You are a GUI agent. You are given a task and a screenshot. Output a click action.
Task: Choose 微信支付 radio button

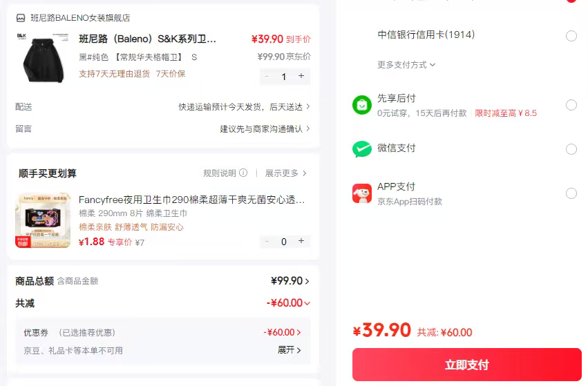point(571,149)
